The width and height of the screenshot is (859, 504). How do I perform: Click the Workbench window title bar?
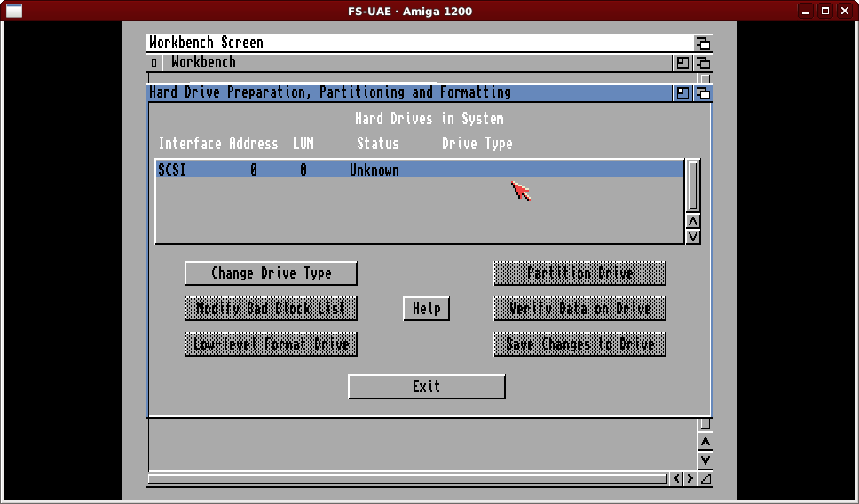click(x=416, y=62)
